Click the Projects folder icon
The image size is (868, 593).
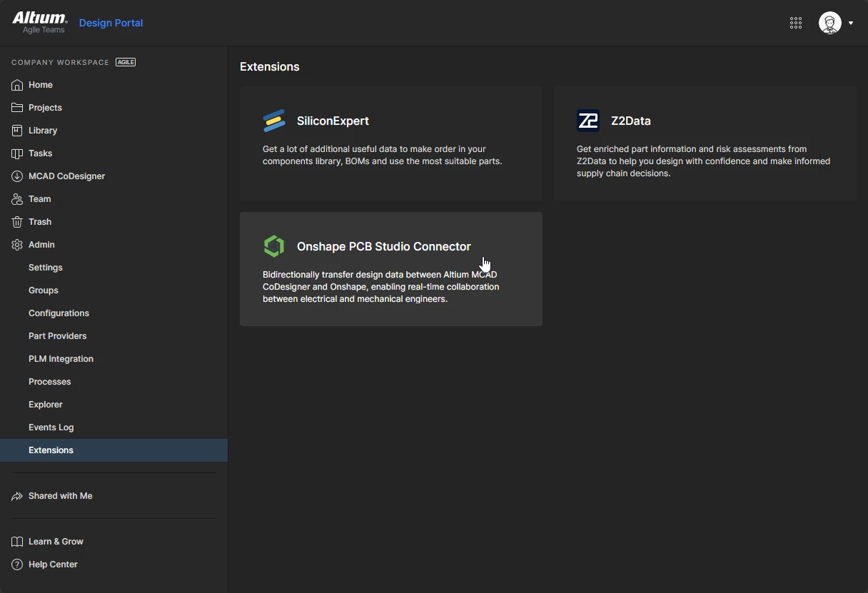(17, 108)
